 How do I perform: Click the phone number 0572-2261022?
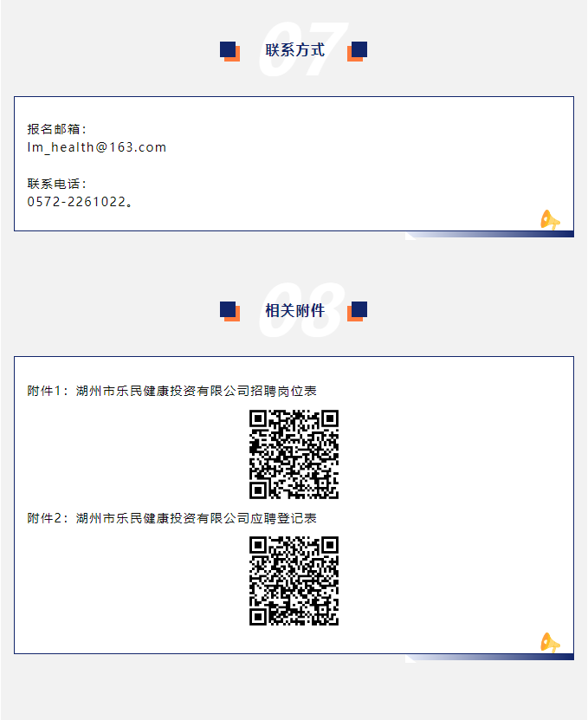click(x=77, y=202)
